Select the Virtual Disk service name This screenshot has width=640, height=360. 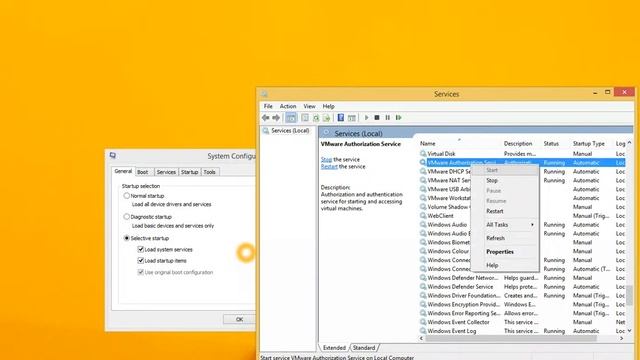[441, 154]
